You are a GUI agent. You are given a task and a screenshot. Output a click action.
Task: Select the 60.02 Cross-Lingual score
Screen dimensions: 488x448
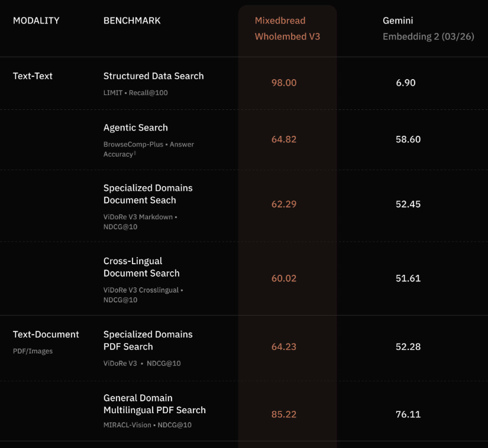[284, 278]
